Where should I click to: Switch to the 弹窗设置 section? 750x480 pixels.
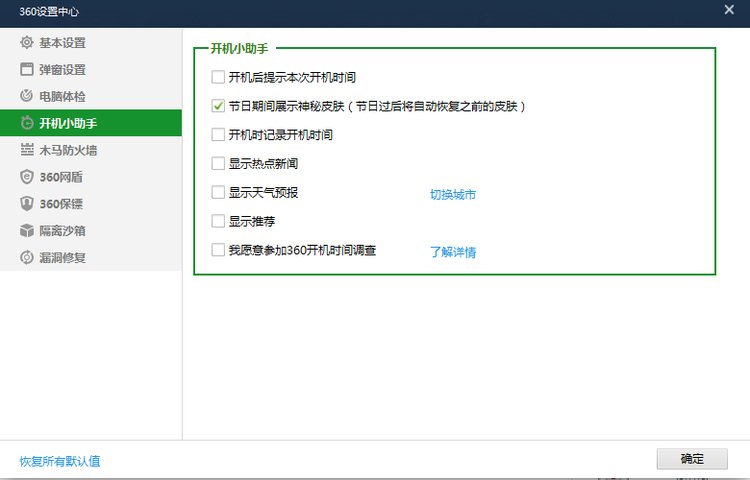click(91, 69)
